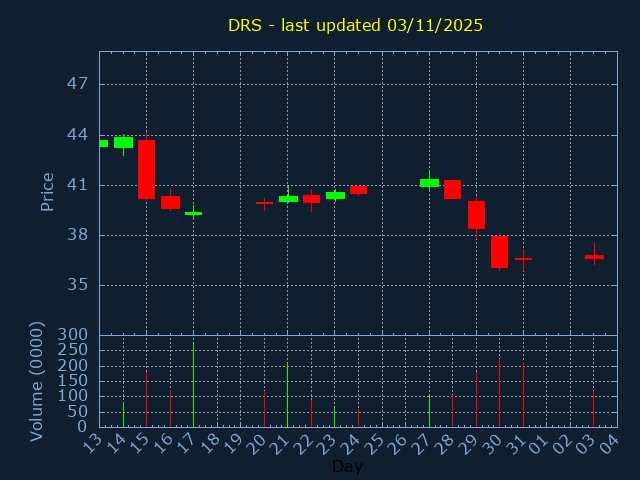The height and width of the screenshot is (480, 640).
Task: Click the red candlestick on day 03
Action: tap(594, 257)
